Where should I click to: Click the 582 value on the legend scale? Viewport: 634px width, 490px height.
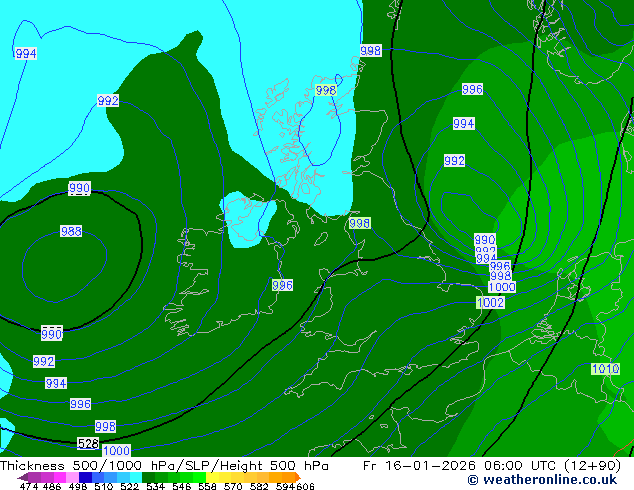pos(259,486)
